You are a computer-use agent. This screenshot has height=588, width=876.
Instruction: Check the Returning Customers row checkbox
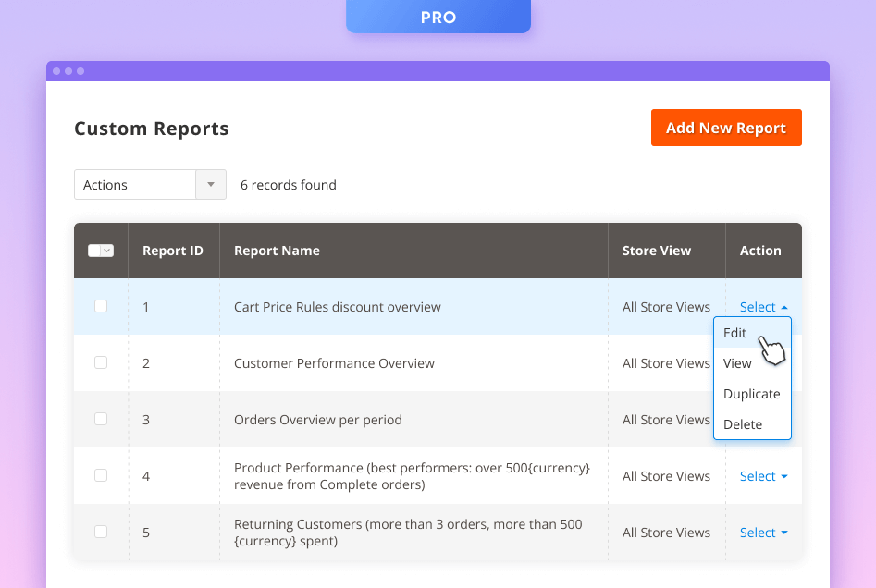tap(101, 532)
